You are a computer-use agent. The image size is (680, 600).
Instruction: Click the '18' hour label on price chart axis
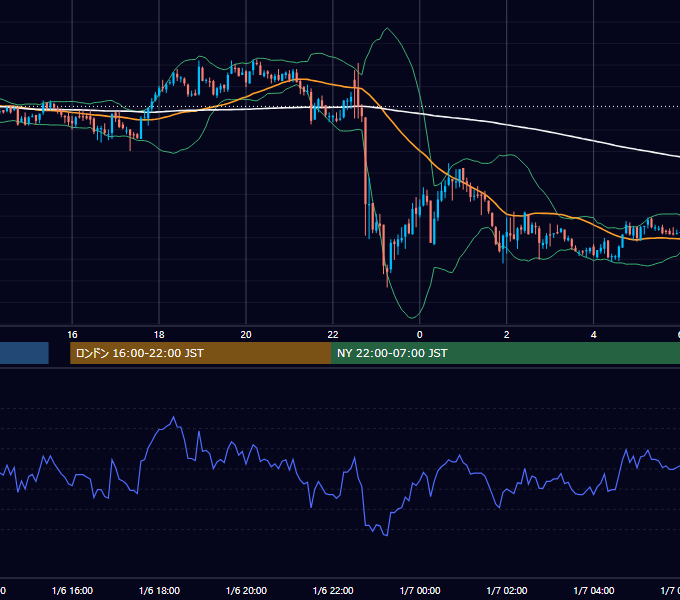click(x=159, y=335)
